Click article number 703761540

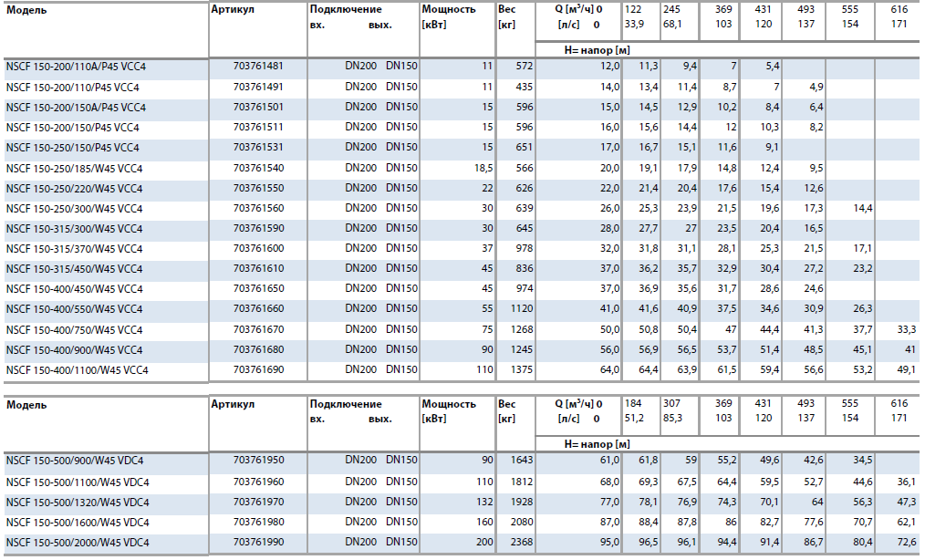pyautogui.click(x=258, y=168)
